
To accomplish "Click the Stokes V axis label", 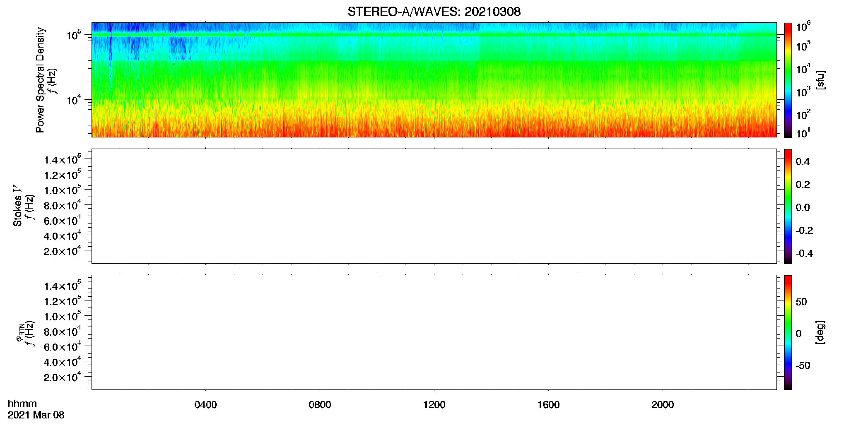I will tap(17, 206).
